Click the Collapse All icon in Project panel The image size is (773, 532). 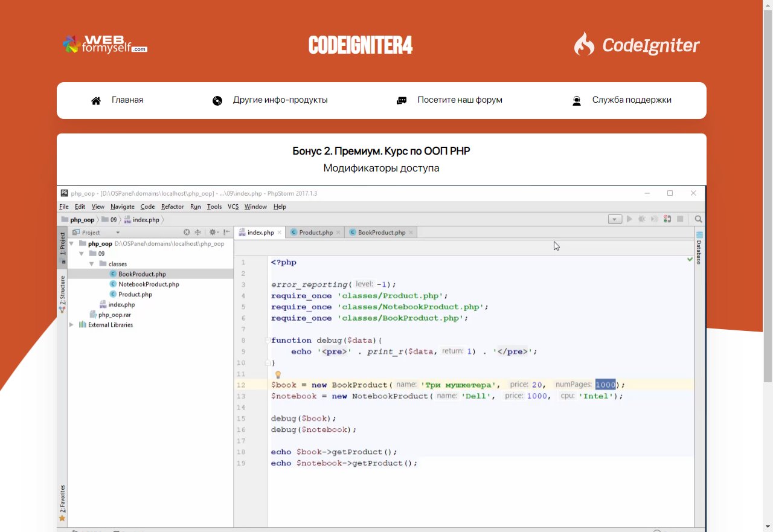(197, 232)
